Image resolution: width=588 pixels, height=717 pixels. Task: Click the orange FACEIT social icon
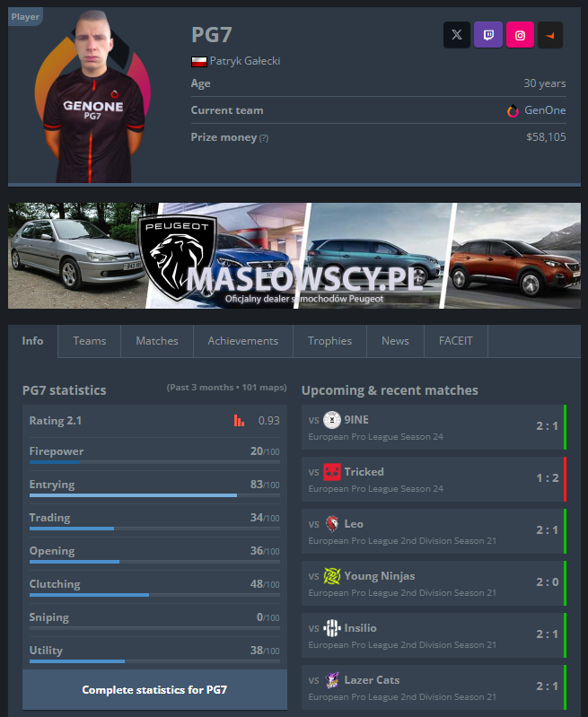[x=550, y=35]
